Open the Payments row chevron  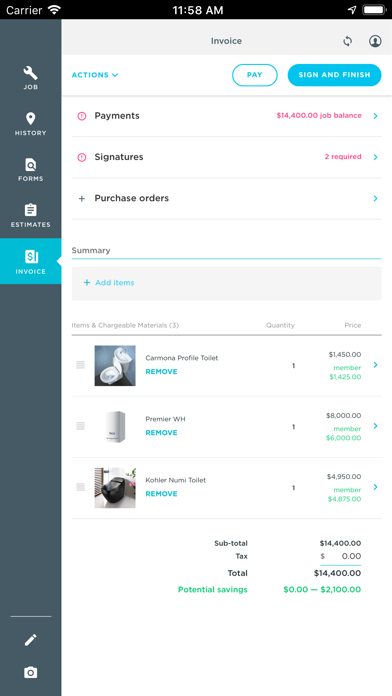(376, 116)
